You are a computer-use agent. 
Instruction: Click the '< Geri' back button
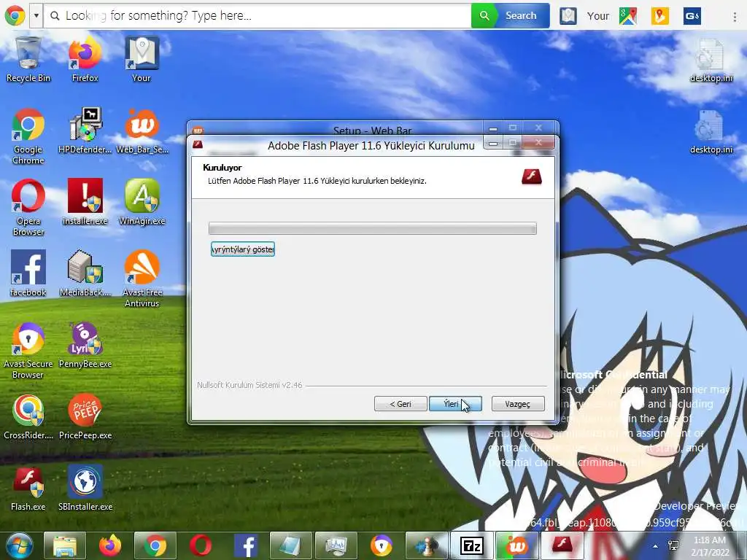(400, 404)
